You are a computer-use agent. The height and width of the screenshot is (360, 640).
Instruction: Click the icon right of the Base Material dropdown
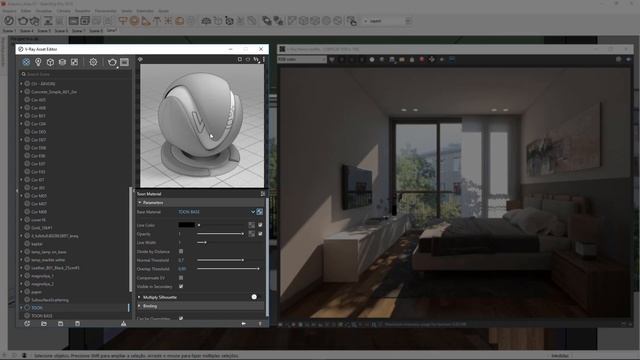[x=260, y=212]
